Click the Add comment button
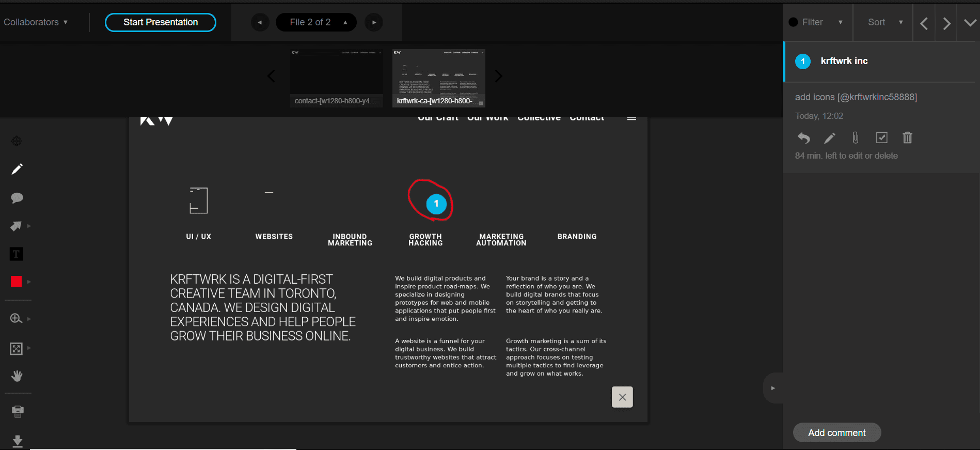Viewport: 980px width, 450px height. tap(837, 433)
